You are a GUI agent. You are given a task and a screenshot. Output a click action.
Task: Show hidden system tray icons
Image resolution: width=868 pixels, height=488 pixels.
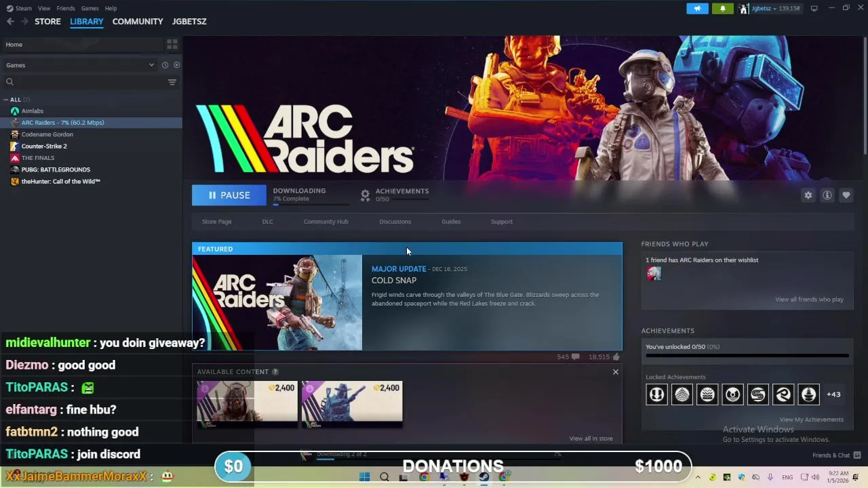tap(698, 477)
